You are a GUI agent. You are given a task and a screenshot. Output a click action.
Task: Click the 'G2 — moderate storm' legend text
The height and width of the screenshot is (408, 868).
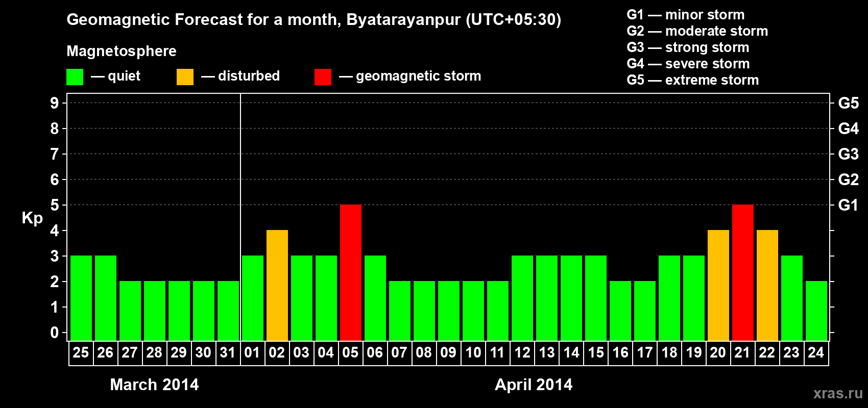coord(697,31)
